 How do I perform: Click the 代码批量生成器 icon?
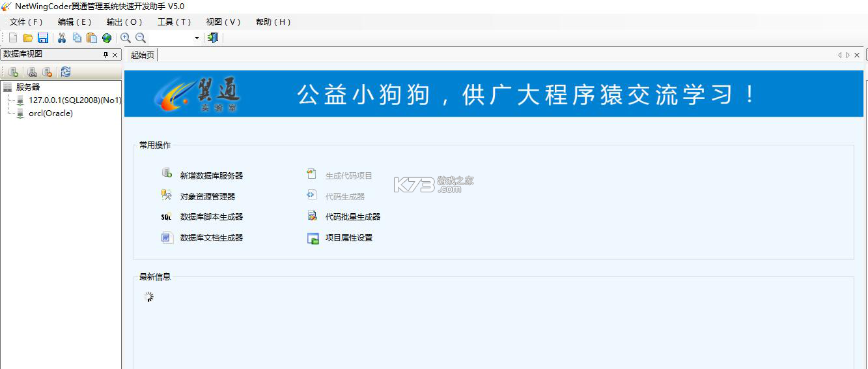tap(312, 216)
